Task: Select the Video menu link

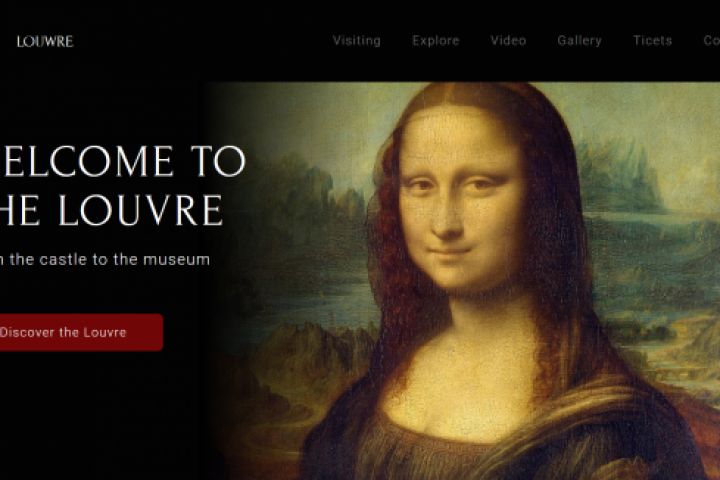Action: 508,40
